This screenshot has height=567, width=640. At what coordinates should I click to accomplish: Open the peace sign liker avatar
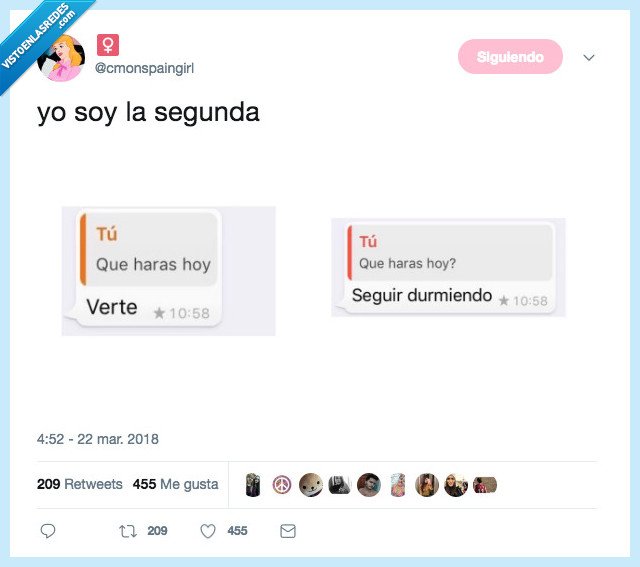282,485
